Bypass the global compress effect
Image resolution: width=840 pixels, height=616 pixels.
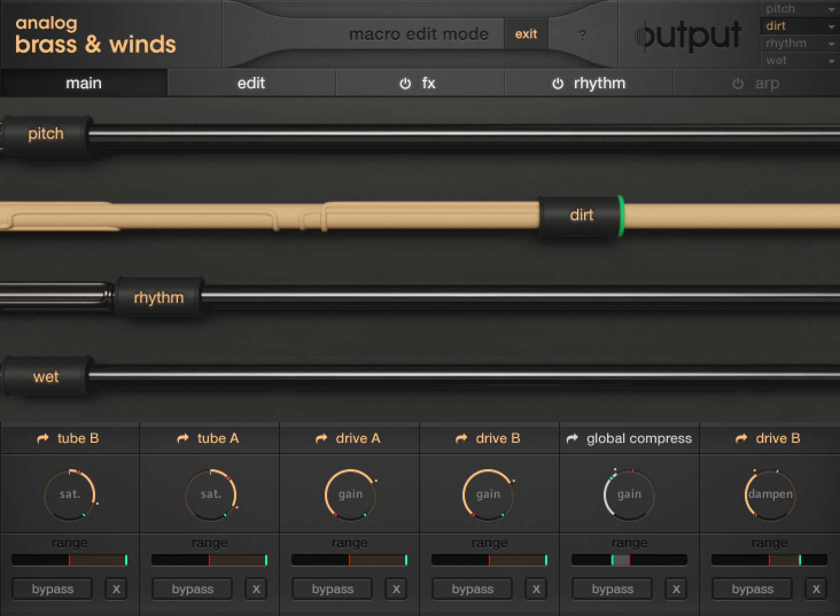612,588
